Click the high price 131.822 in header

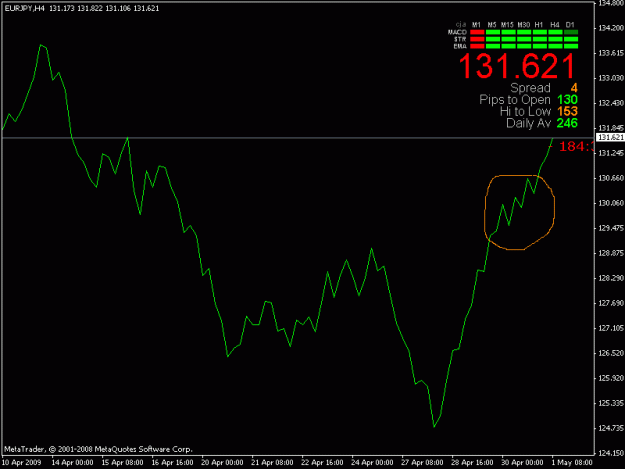(90, 8)
